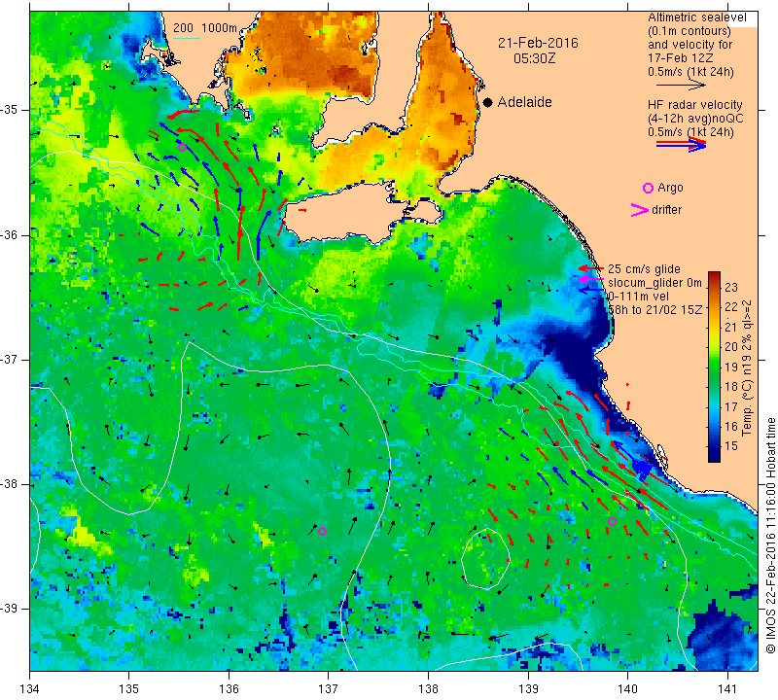This screenshot has width=778, height=700.
Task: Click the '58h to 21/02 15Z' text
Action: 654,309
